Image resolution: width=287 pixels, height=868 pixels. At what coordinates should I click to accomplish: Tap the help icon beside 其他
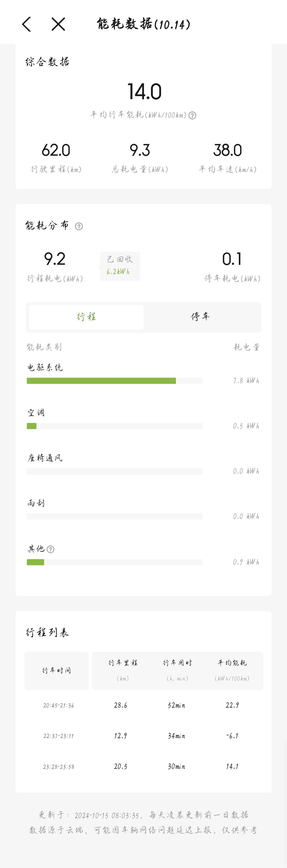pos(50,549)
